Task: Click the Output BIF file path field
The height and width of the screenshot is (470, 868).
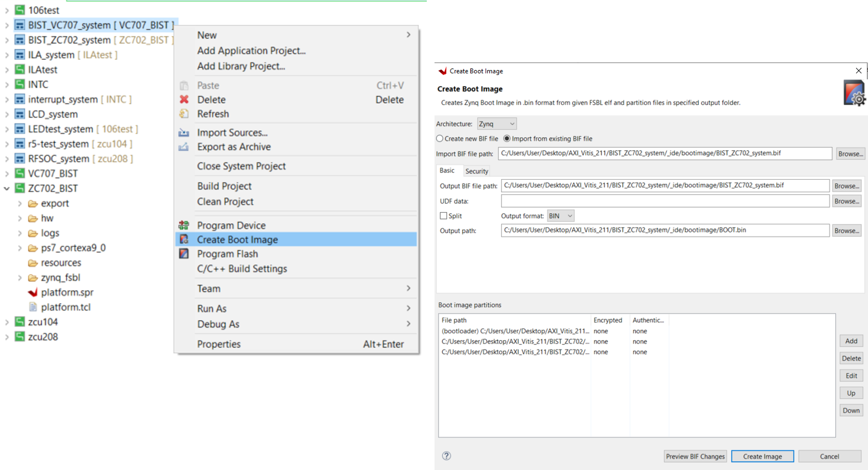Action: (665, 185)
